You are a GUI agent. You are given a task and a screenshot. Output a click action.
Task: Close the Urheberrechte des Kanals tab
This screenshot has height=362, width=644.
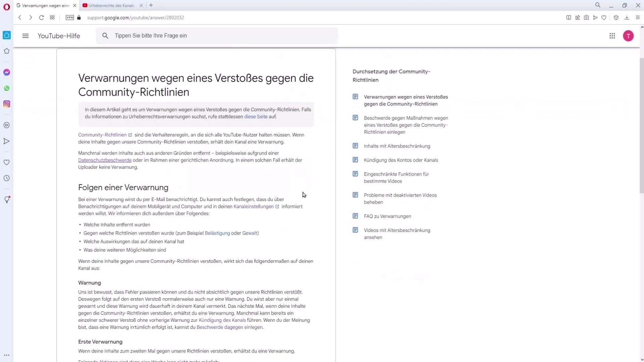(141, 5)
